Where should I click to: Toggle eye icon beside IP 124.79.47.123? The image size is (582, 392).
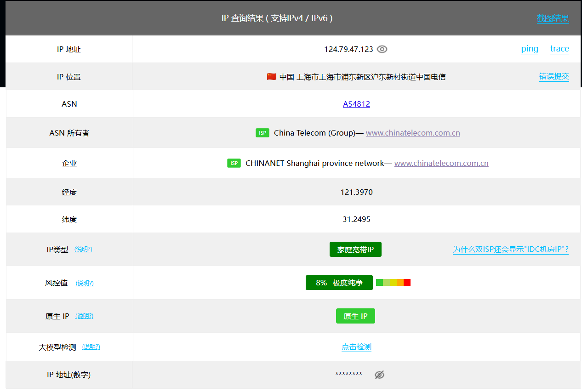[x=382, y=49]
